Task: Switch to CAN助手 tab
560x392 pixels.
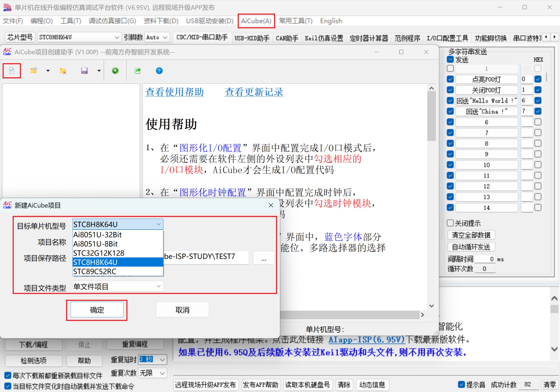Action: pyautogui.click(x=287, y=38)
